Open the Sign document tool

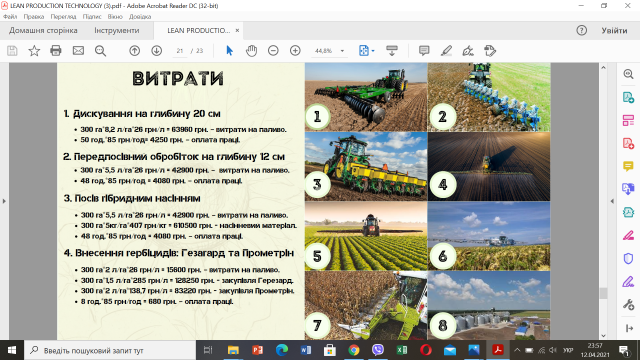pos(468,51)
